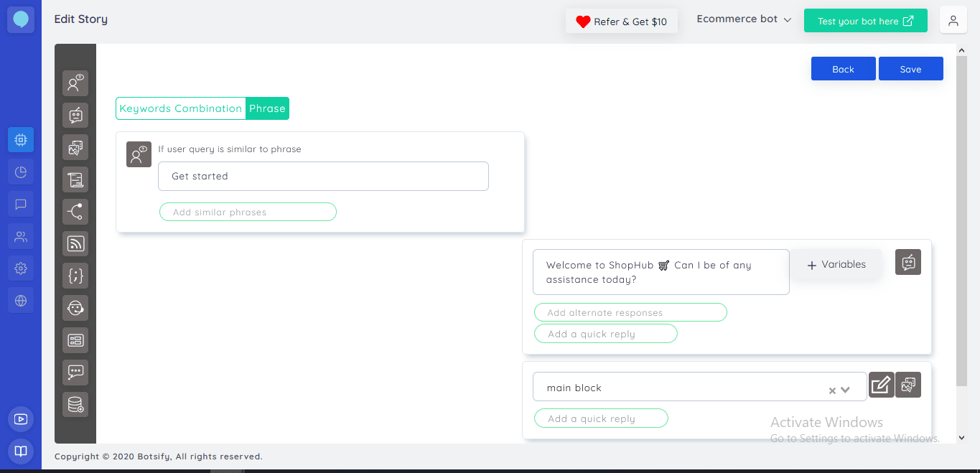Screen dimensions: 980x473
Task: Select the JSON API curly-braces icon
Action: (x=75, y=276)
